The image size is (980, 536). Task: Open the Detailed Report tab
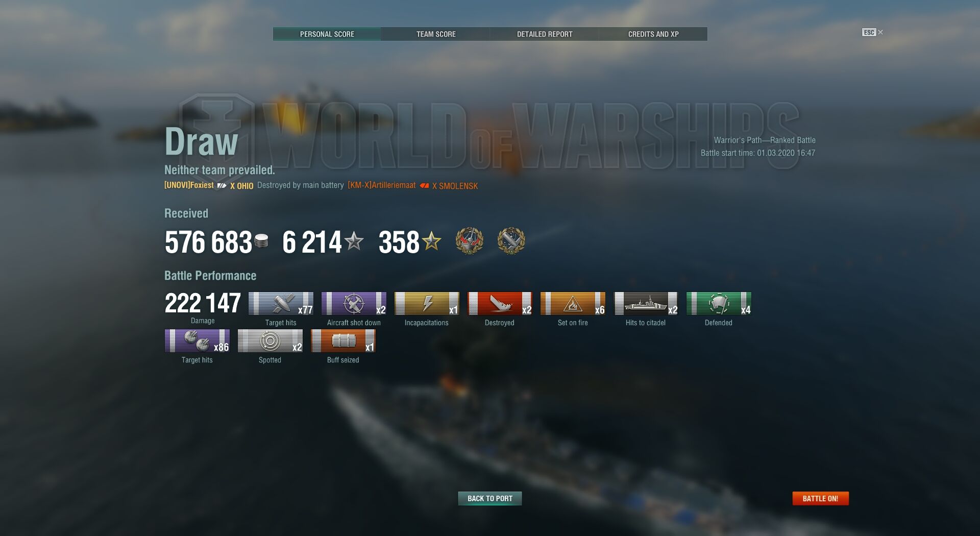click(x=545, y=34)
